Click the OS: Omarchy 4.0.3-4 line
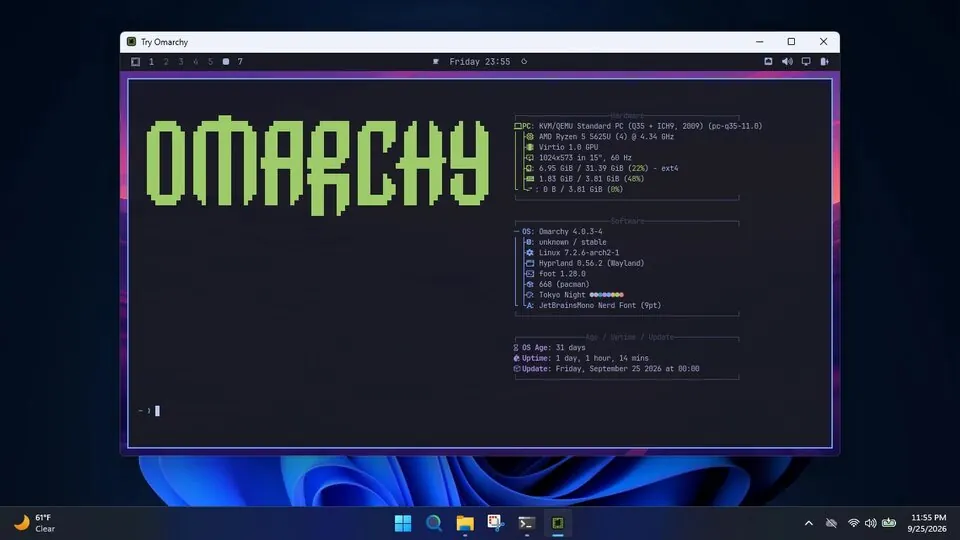The width and height of the screenshot is (960, 540). click(x=558, y=231)
